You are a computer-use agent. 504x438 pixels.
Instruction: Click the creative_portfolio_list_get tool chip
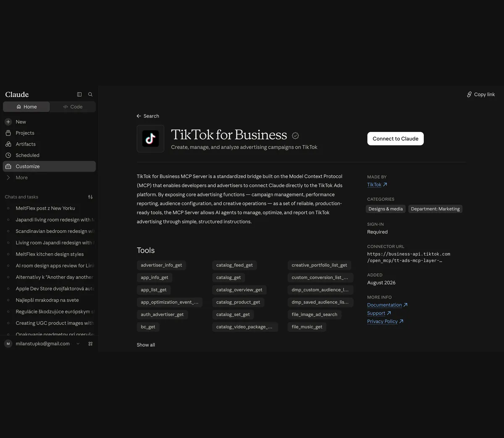click(x=320, y=265)
